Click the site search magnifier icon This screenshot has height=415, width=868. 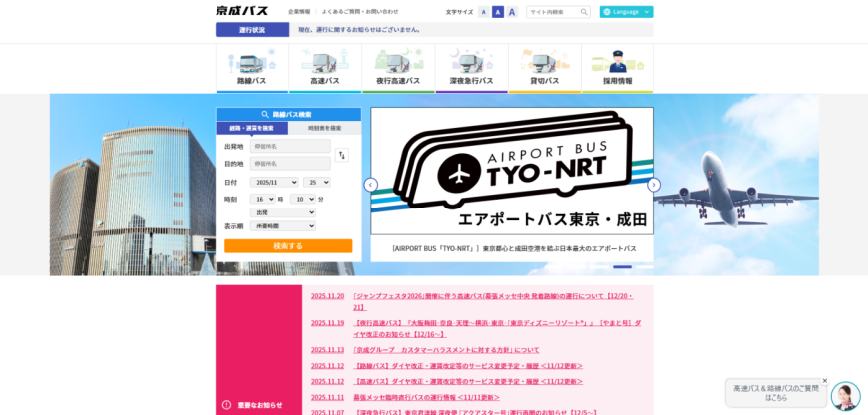(x=584, y=12)
